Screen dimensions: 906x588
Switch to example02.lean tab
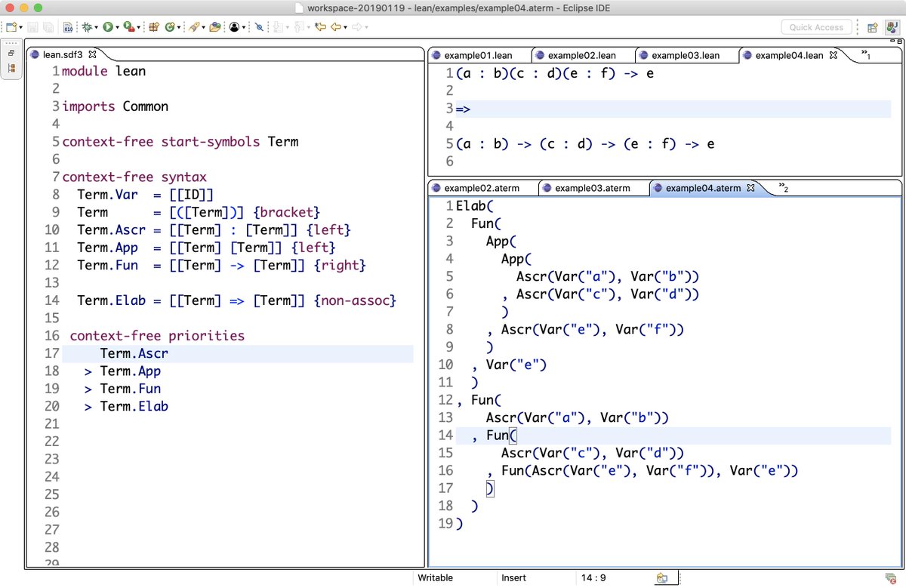(x=582, y=55)
